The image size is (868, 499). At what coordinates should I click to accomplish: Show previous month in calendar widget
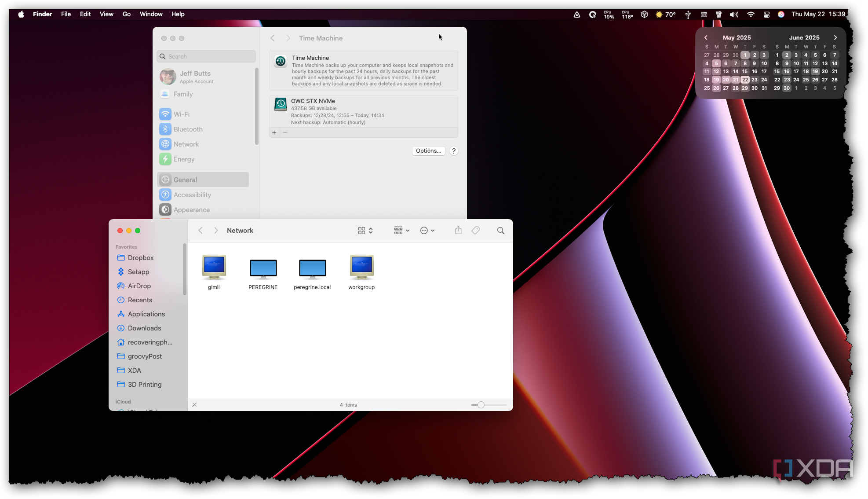[x=706, y=38]
